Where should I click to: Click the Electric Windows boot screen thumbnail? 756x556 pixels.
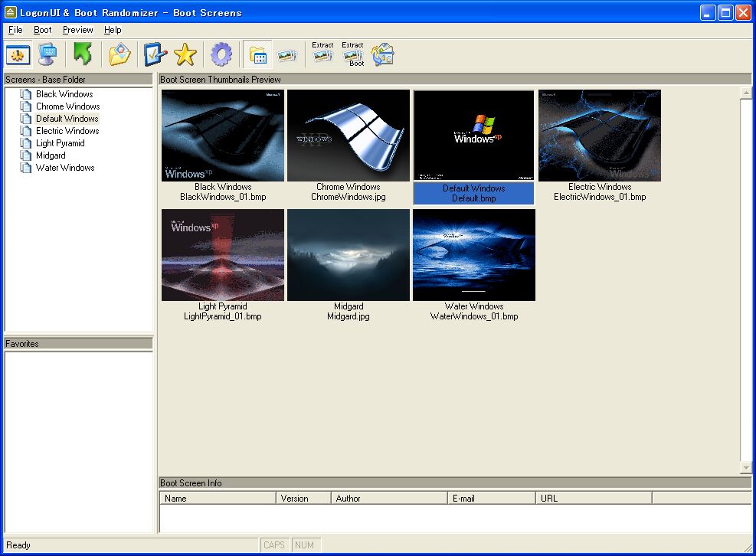pos(599,136)
